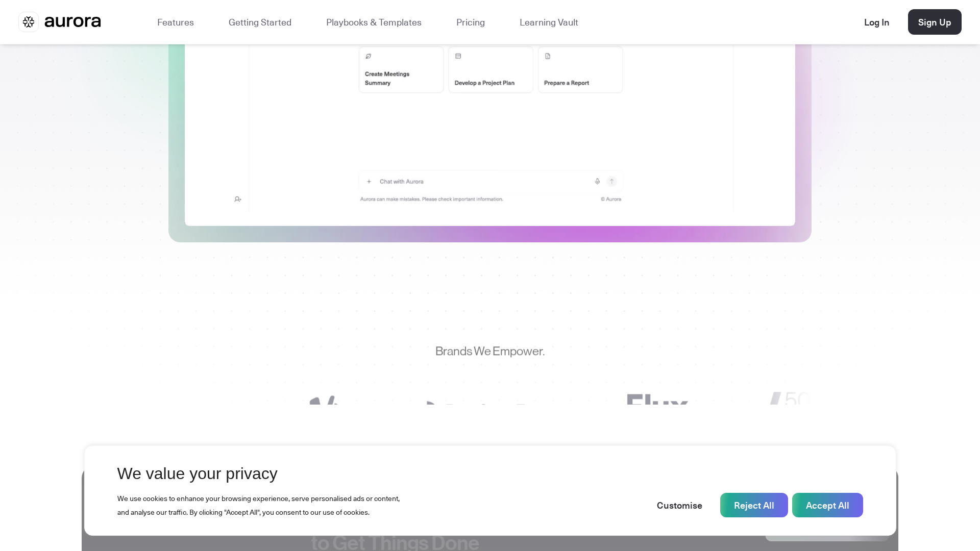Open Customise cookie preferences
Image resolution: width=980 pixels, height=551 pixels.
pos(679,505)
